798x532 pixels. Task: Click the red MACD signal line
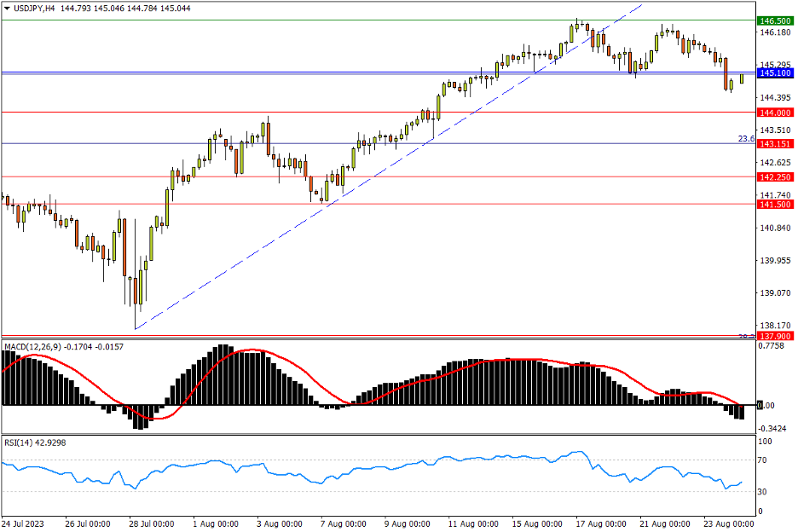tap(256, 350)
